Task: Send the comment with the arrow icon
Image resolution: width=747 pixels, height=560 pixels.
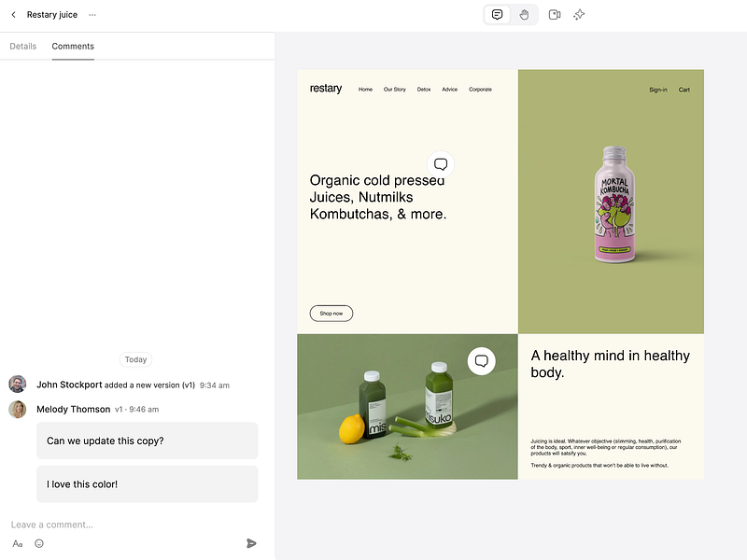Action: (x=251, y=543)
